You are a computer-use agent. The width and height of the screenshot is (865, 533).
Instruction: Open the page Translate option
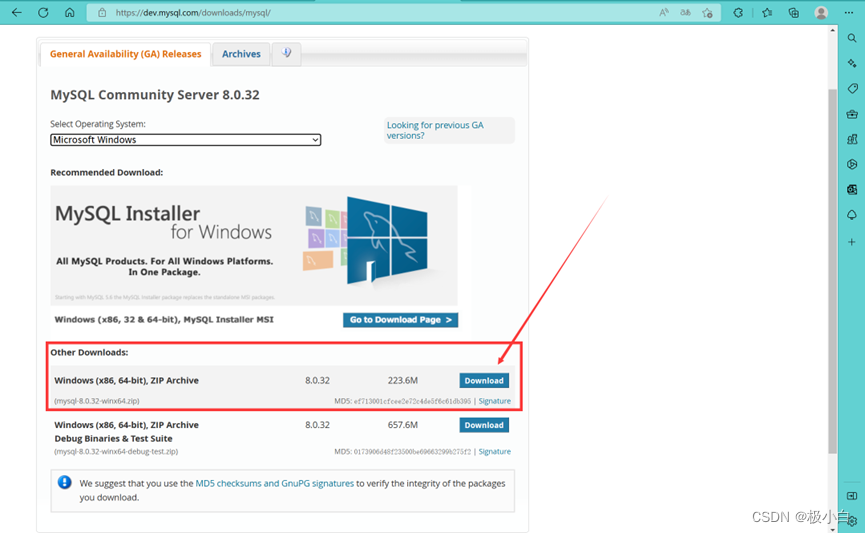coord(685,12)
